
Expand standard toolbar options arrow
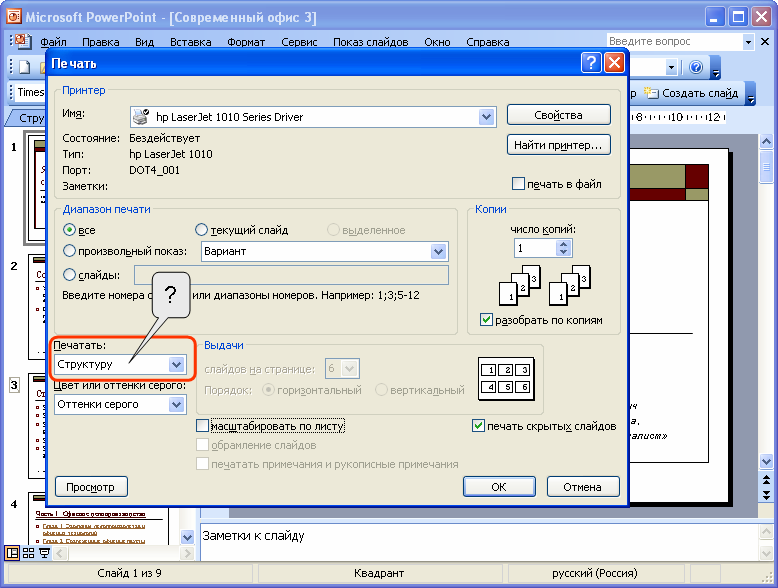pos(715,68)
